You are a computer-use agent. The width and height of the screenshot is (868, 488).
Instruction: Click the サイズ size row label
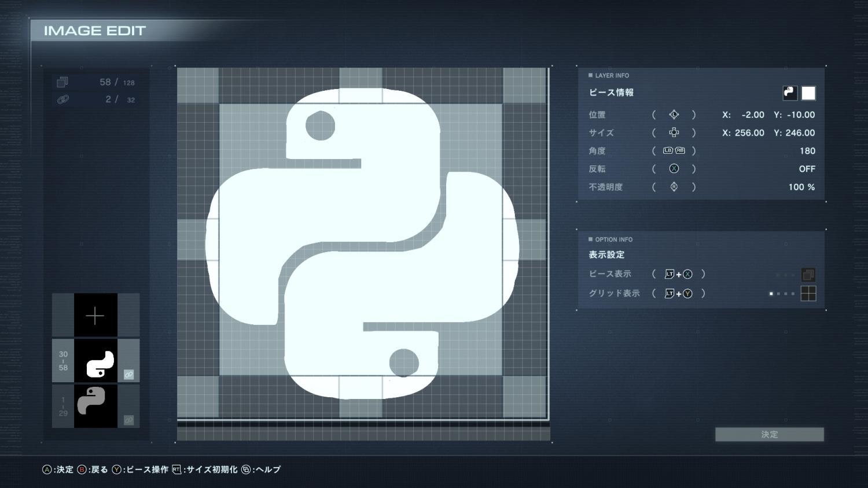click(601, 132)
